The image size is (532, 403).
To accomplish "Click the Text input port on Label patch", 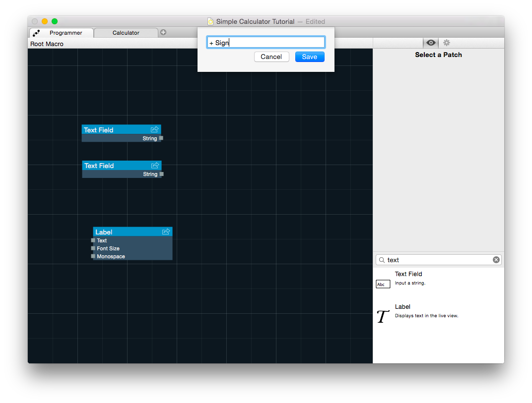I will [93, 240].
